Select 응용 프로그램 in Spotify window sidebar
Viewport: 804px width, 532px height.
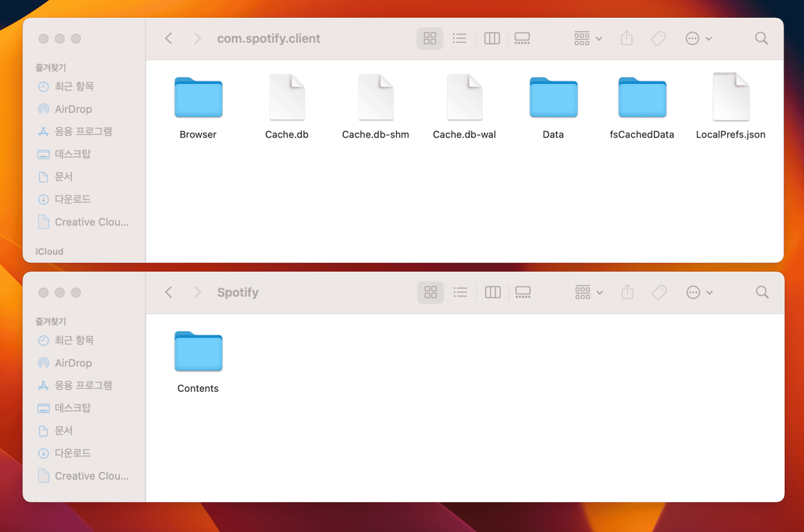[83, 385]
